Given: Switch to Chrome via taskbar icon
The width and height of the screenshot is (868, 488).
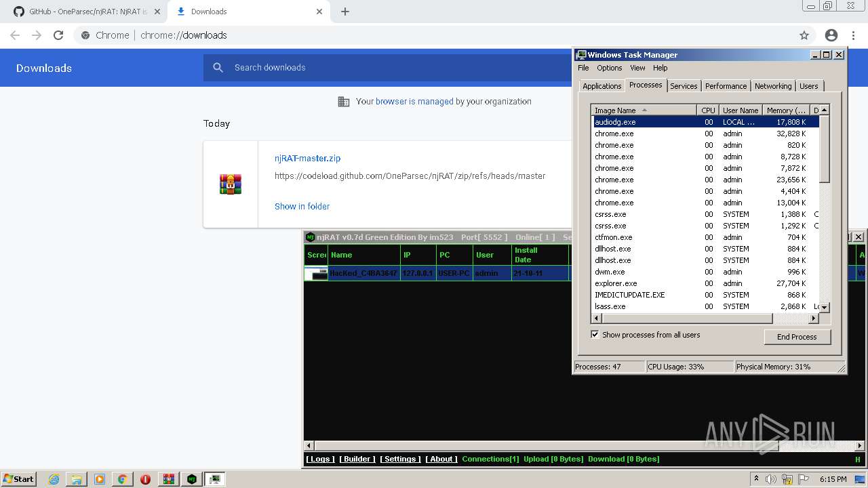Looking at the screenshot, I should click(122, 479).
